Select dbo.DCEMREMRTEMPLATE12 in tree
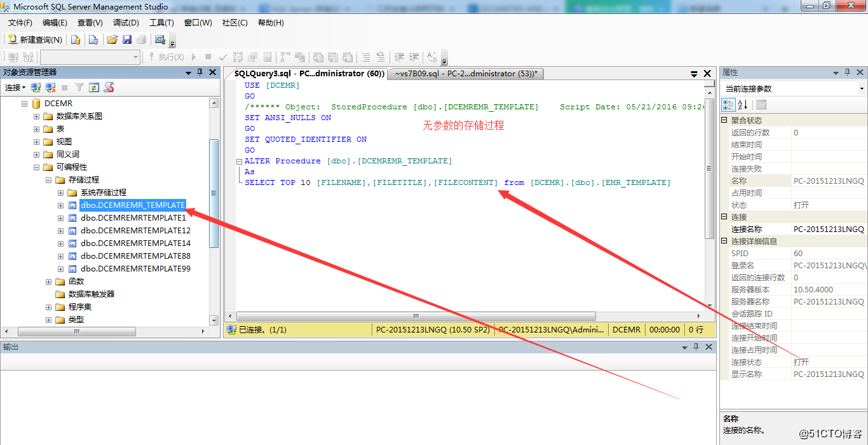This screenshot has height=445, width=868. click(135, 231)
